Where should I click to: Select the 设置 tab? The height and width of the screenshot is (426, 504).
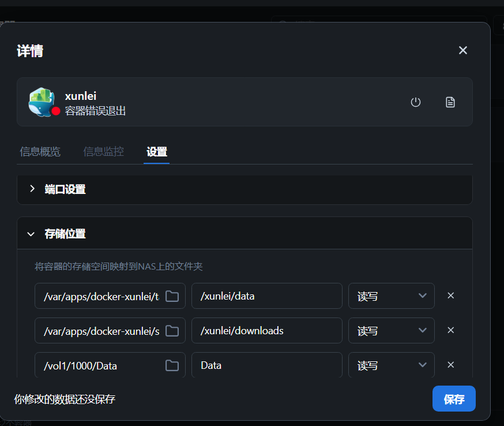pyautogui.click(x=156, y=152)
